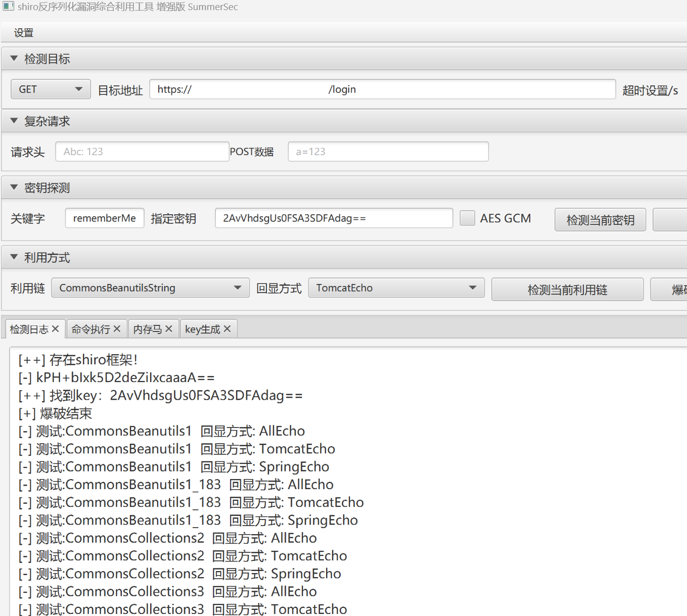The image size is (687, 616).
Task: Close the 检测日志 tab
Action: [x=56, y=329]
